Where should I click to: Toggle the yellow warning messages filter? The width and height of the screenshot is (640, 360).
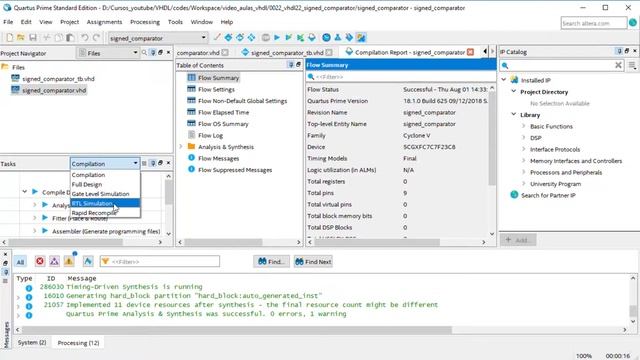(69, 261)
